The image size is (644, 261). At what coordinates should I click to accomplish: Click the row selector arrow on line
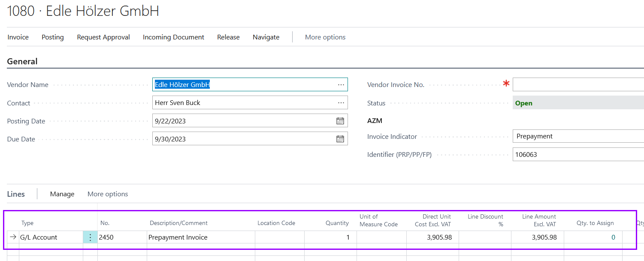13,237
